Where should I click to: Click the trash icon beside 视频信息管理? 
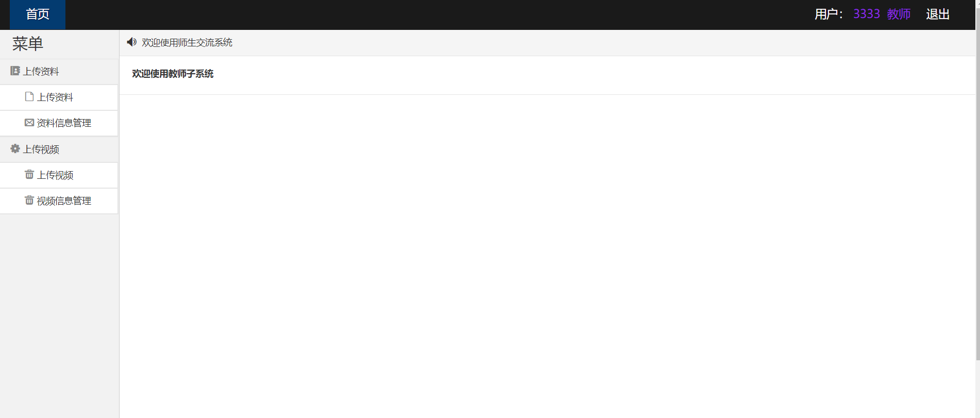pyautogui.click(x=29, y=200)
